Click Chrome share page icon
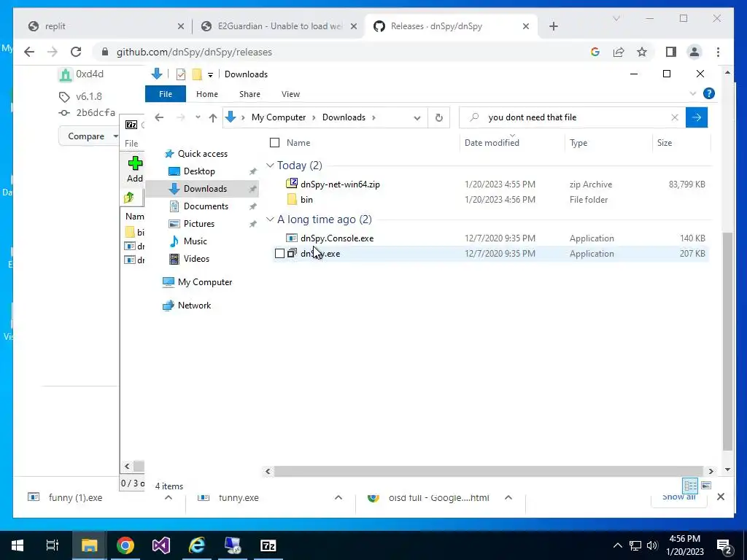The image size is (747, 560). [619, 52]
